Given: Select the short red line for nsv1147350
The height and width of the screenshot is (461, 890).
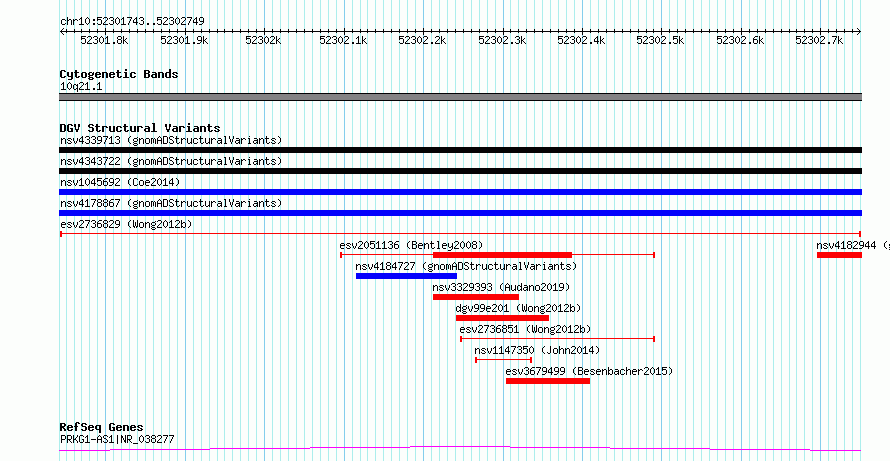Looking at the screenshot, I should (x=503, y=360).
